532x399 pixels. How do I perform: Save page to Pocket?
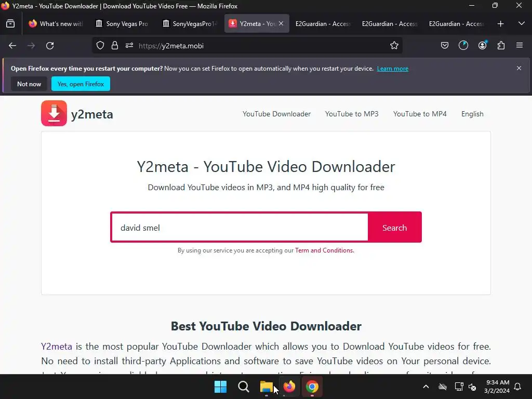click(445, 46)
